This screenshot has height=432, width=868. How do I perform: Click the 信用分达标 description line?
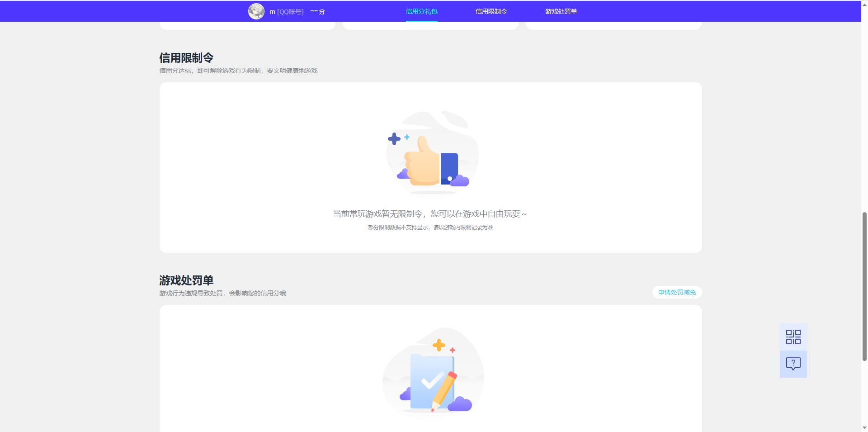[x=238, y=71]
